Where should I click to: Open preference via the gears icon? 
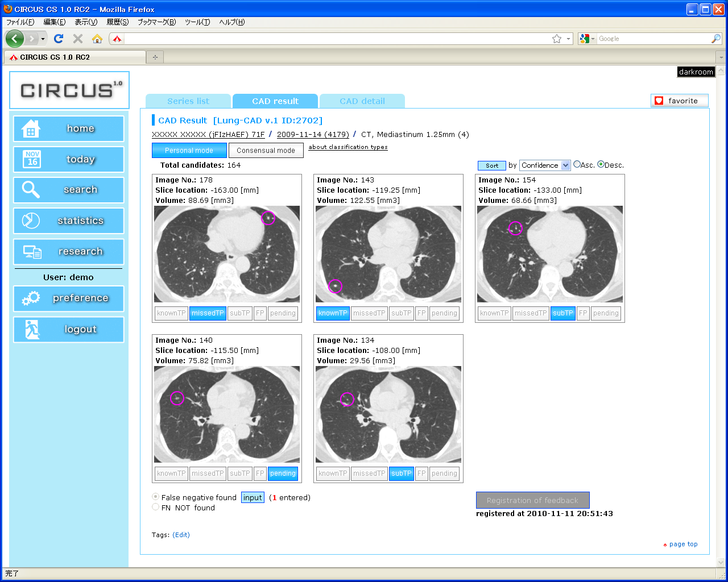tap(31, 298)
